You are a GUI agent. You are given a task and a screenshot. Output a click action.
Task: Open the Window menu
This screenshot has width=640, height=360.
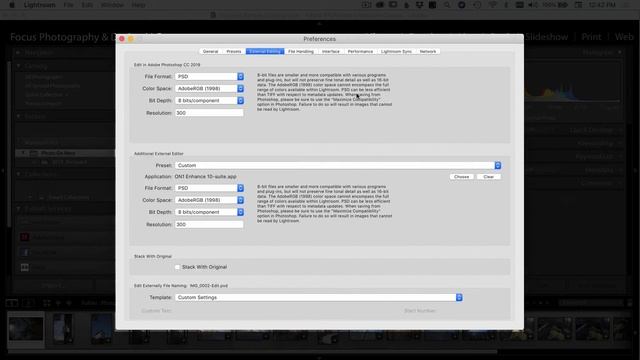pyautogui.click(x=112, y=5)
